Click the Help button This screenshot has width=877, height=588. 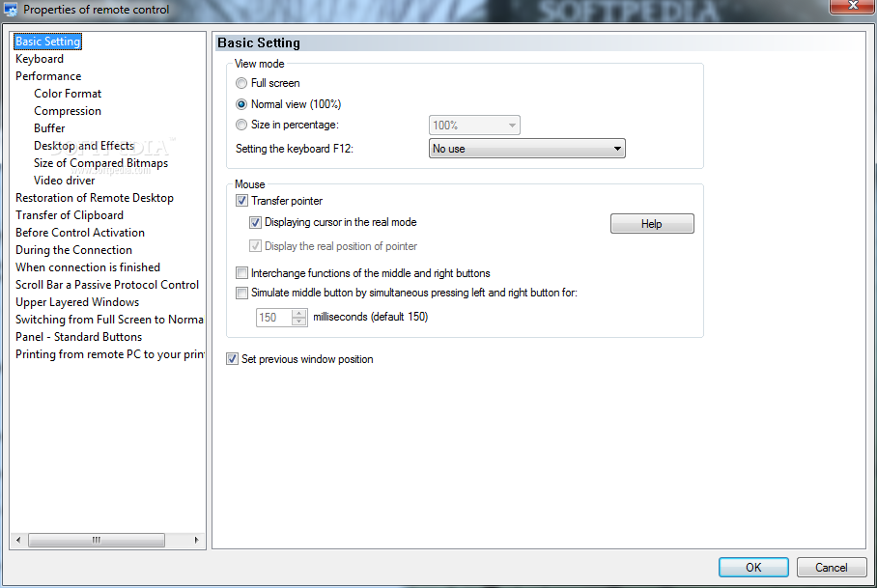652,224
